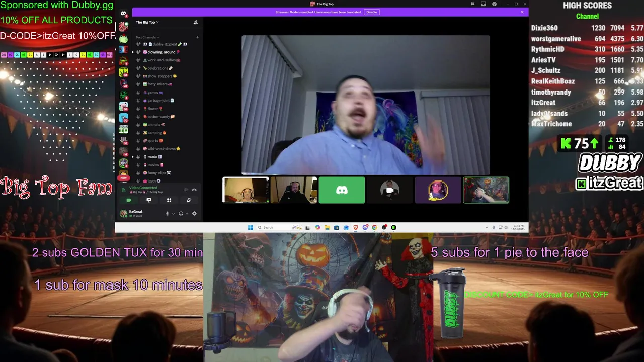This screenshot has width=644, height=362.
Task: Expand microphone input options arrow
Action: click(x=173, y=214)
